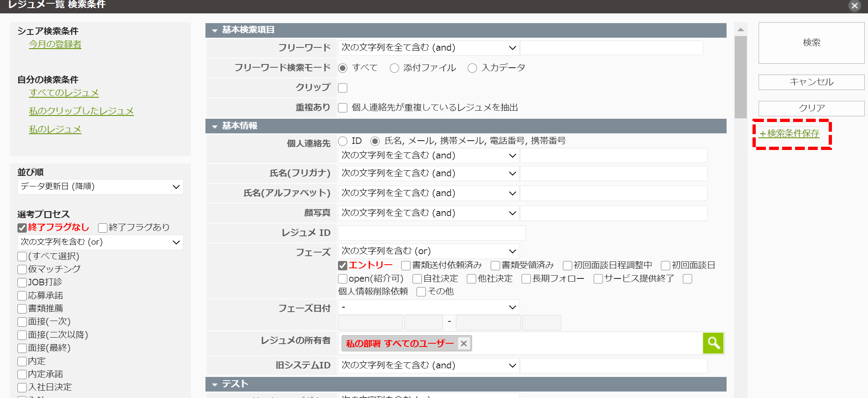
Task: Close the 検索条件 dialog
Action: (x=855, y=6)
